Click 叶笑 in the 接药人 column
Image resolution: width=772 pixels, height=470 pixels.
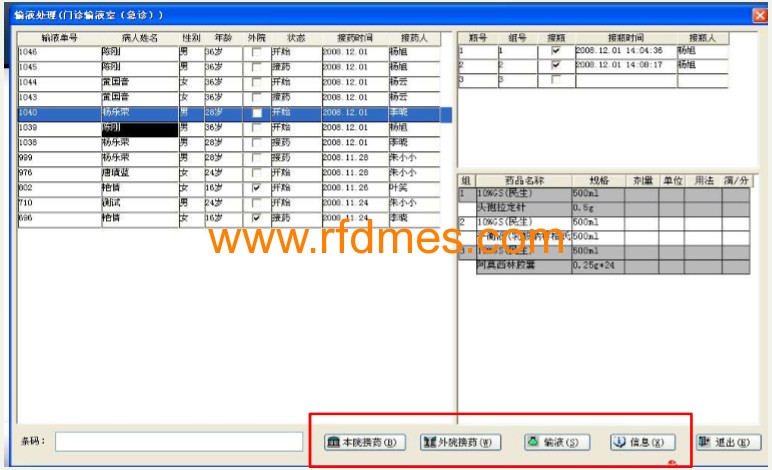(398, 188)
